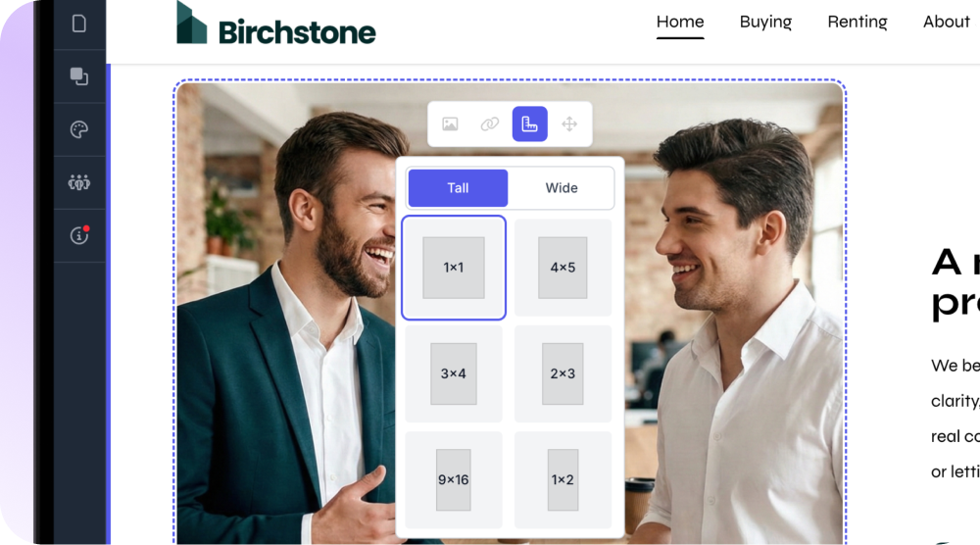Viewport: 980px width, 545px height.
Task: Go to the Home nav item
Action: [680, 22]
